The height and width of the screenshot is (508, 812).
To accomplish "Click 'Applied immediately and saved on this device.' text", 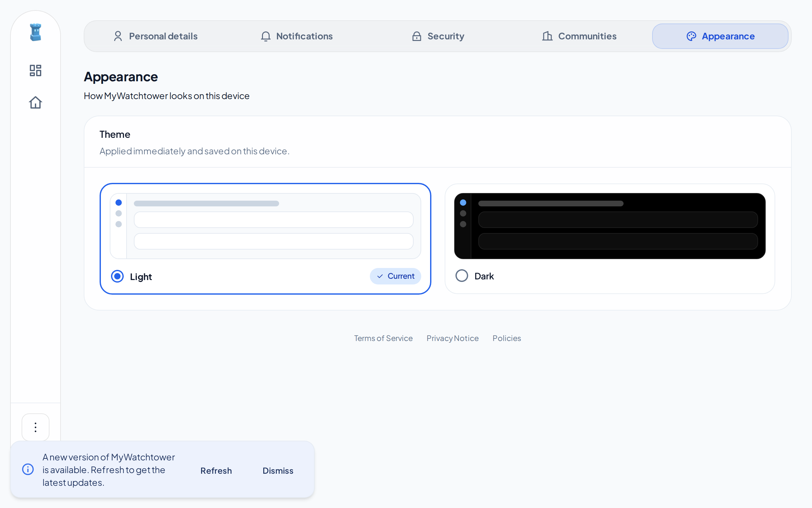I will 194,151.
